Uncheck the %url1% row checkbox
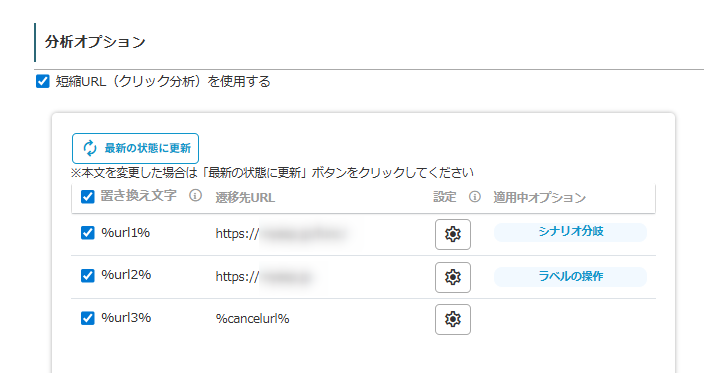Viewport: 721px width, 382px height. click(x=87, y=233)
